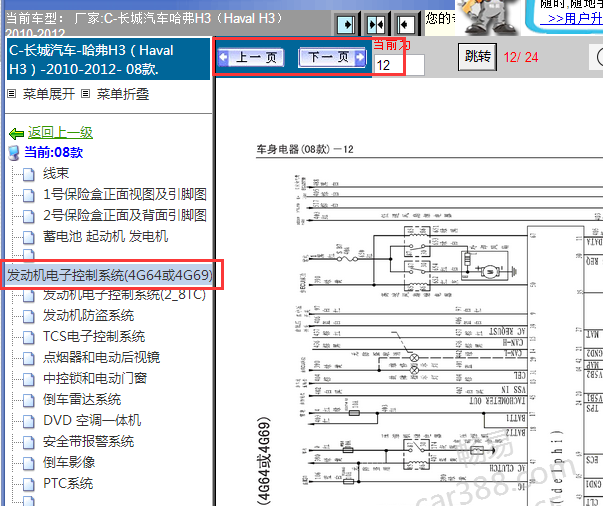Click page icon beside 中控锁和电动门窗
This screenshot has height=506, width=603.
(x=28, y=380)
